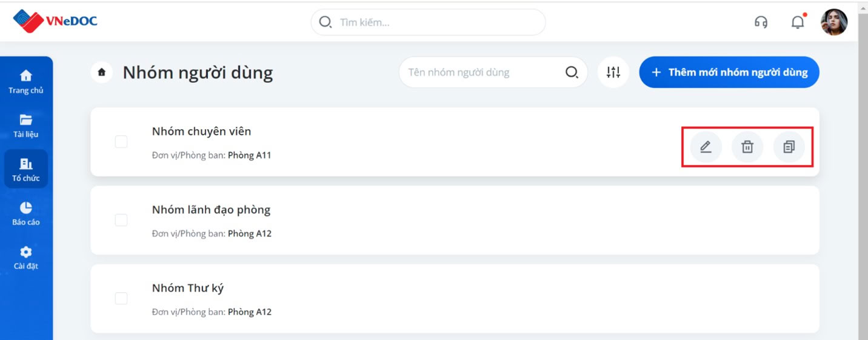Open the filter settings icon
868x340 pixels.
[x=613, y=73]
